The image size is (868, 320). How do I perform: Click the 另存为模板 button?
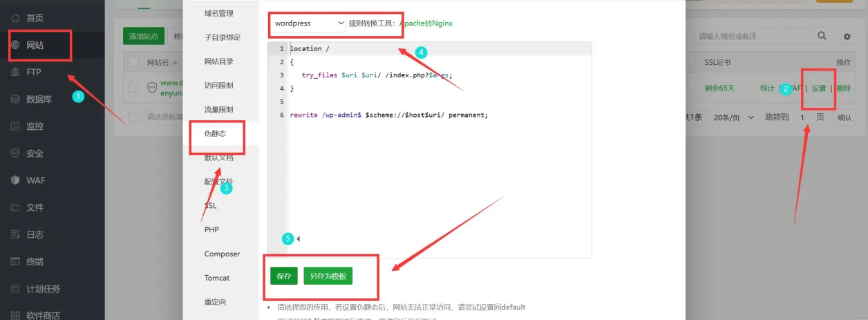328,276
